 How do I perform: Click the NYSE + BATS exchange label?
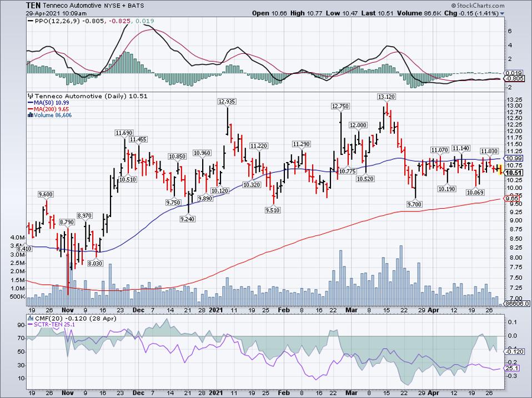tap(123, 6)
